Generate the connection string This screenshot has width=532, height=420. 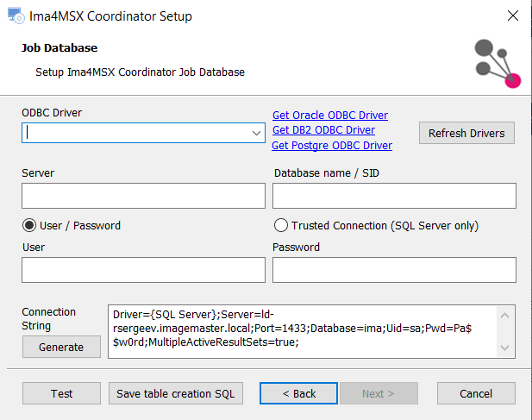point(61,347)
